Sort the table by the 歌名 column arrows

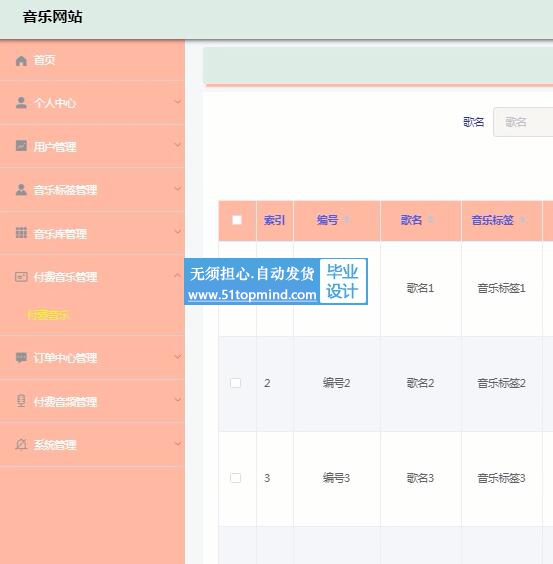point(430,220)
